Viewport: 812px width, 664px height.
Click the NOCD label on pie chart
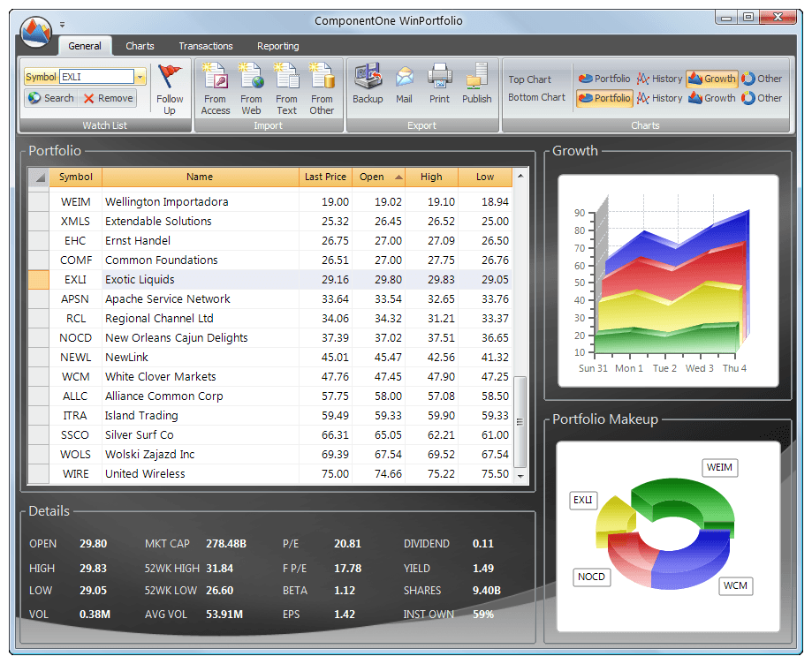pyautogui.click(x=591, y=577)
